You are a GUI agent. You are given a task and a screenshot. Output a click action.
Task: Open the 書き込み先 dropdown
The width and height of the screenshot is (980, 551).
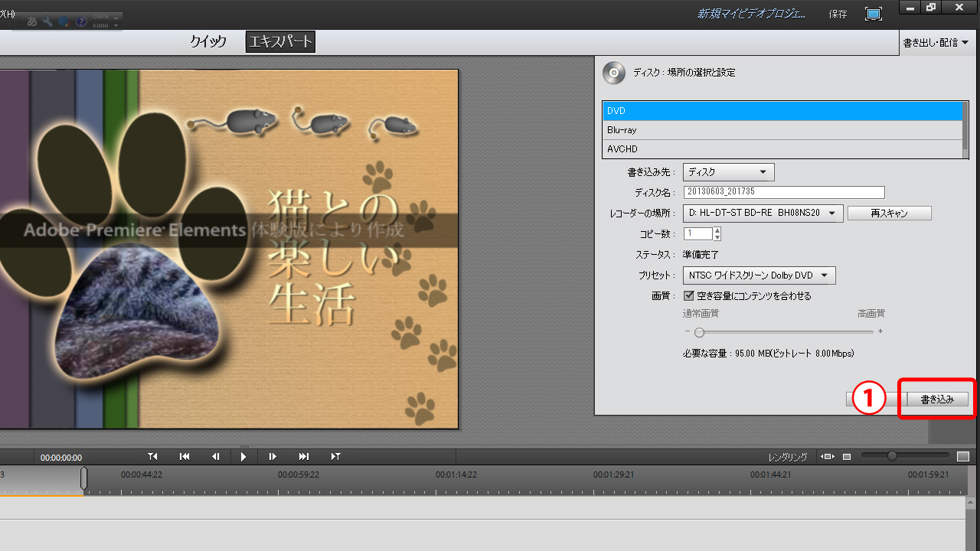728,172
